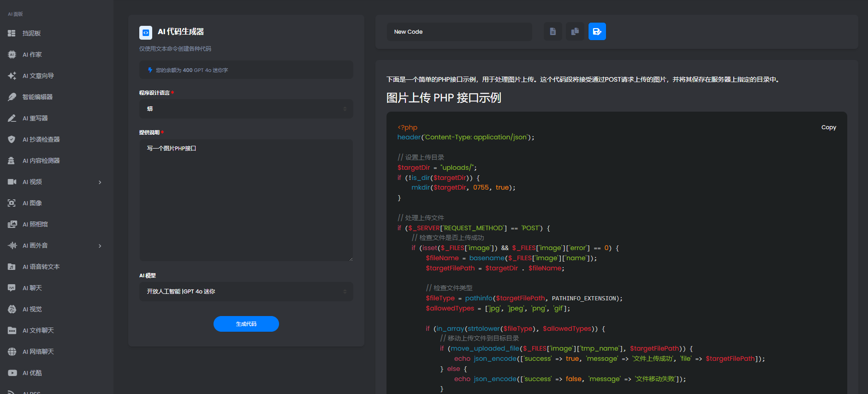Click the 挡泥板 dashboard icon in sidebar

click(12, 33)
